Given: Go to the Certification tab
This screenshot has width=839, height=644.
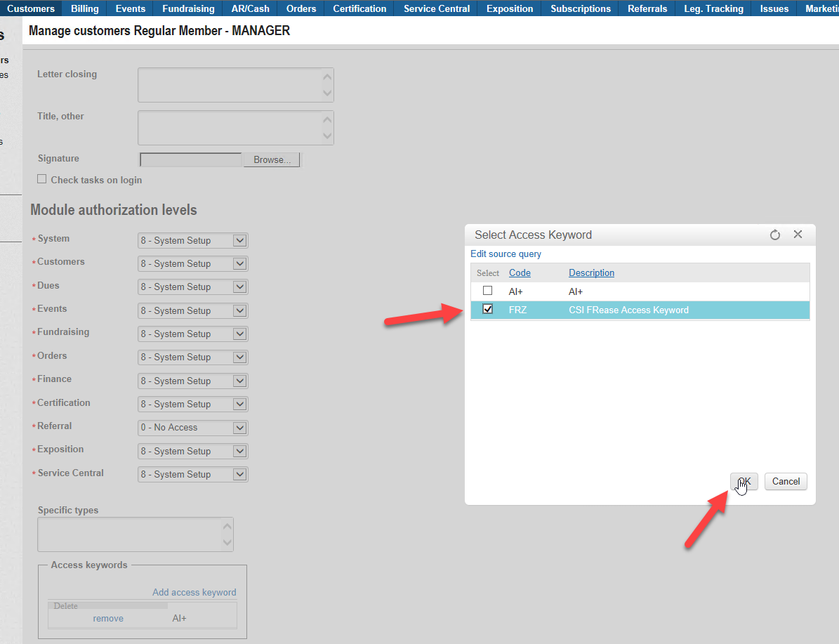Looking at the screenshot, I should pos(359,8).
